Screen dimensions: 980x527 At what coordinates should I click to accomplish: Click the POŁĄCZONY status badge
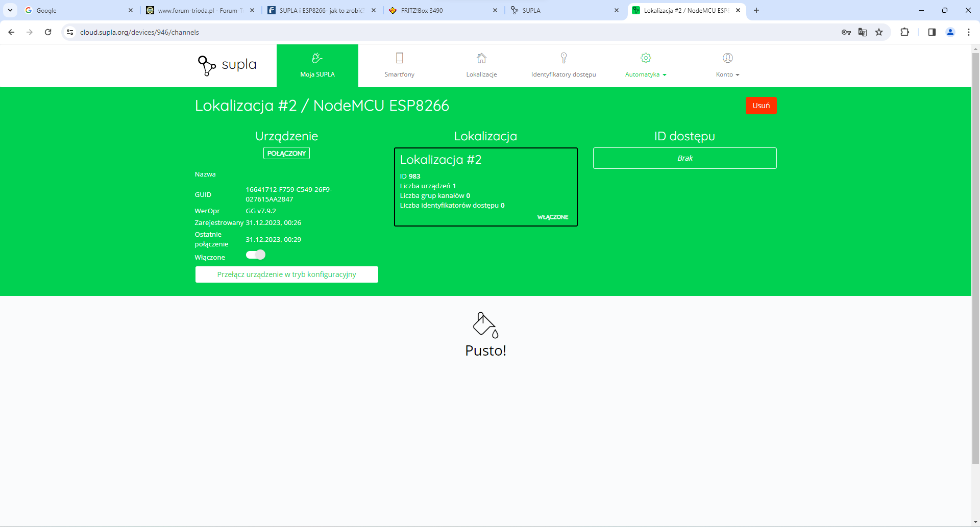point(286,153)
